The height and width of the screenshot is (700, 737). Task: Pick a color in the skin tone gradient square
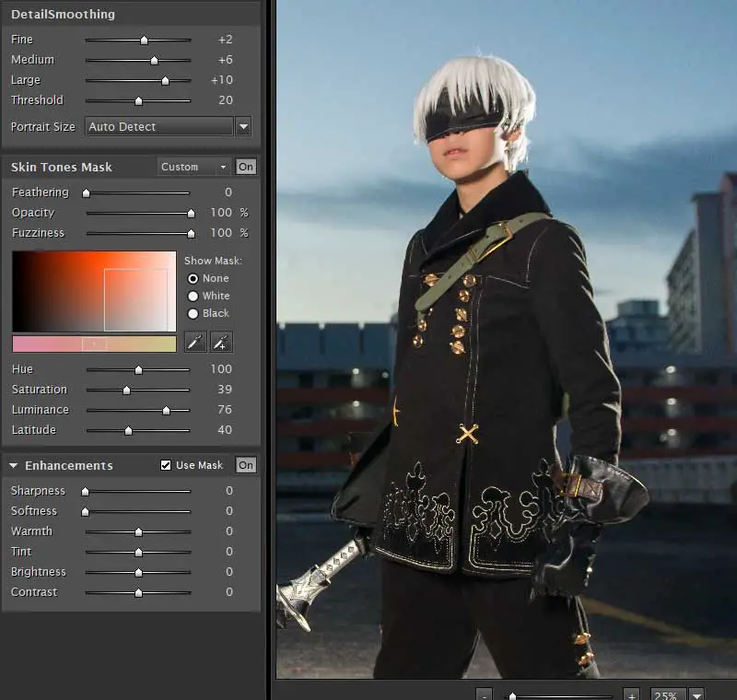click(94, 292)
